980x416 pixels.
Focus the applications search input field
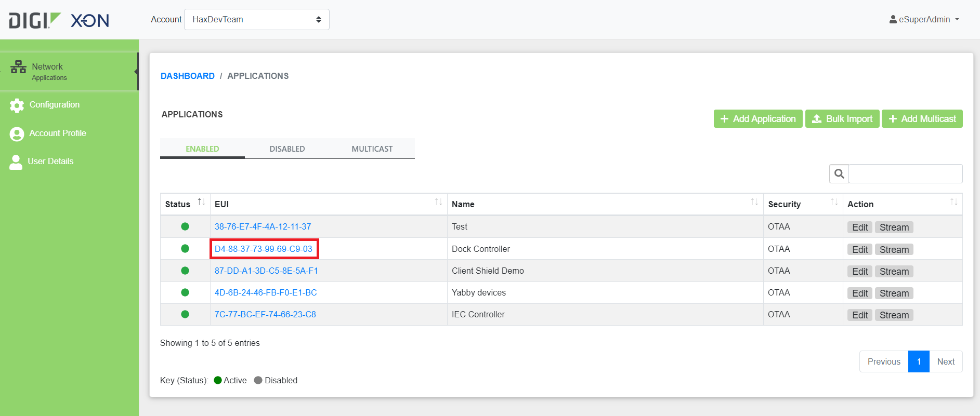[x=905, y=173]
